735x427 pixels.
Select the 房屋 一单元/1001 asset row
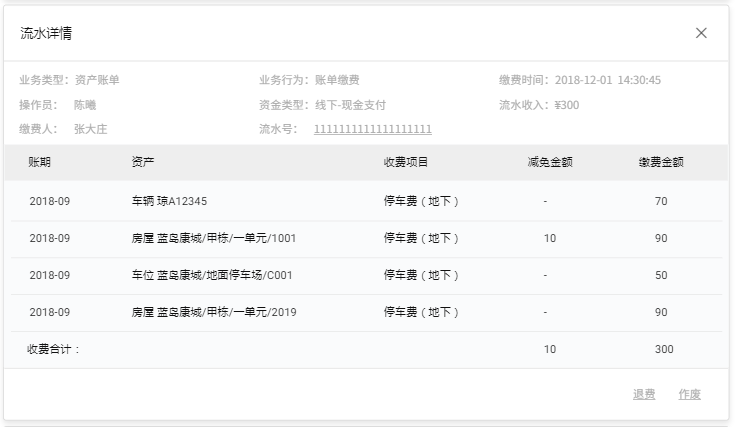coord(213,238)
